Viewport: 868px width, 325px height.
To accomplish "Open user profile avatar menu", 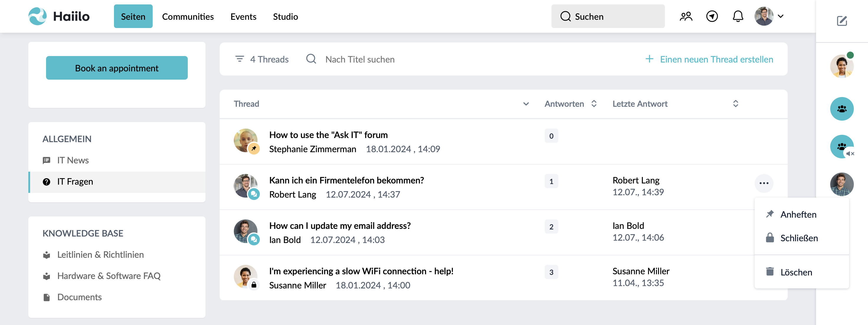I will 764,16.
